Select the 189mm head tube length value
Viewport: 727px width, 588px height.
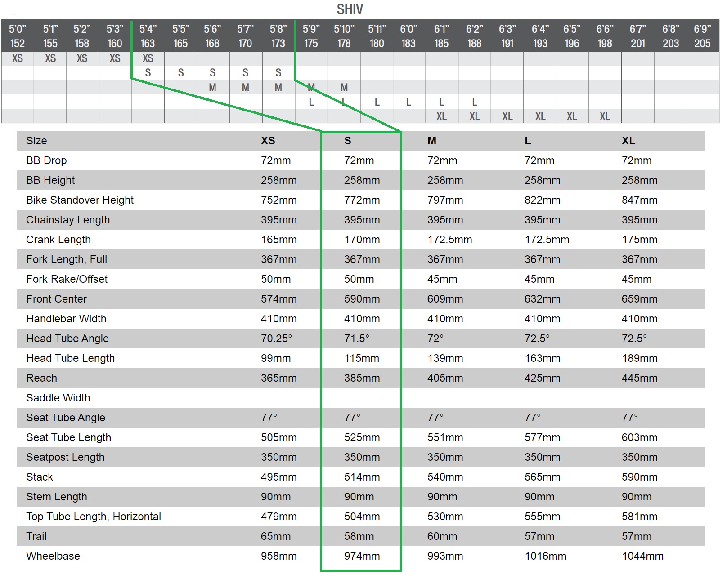[x=640, y=358]
